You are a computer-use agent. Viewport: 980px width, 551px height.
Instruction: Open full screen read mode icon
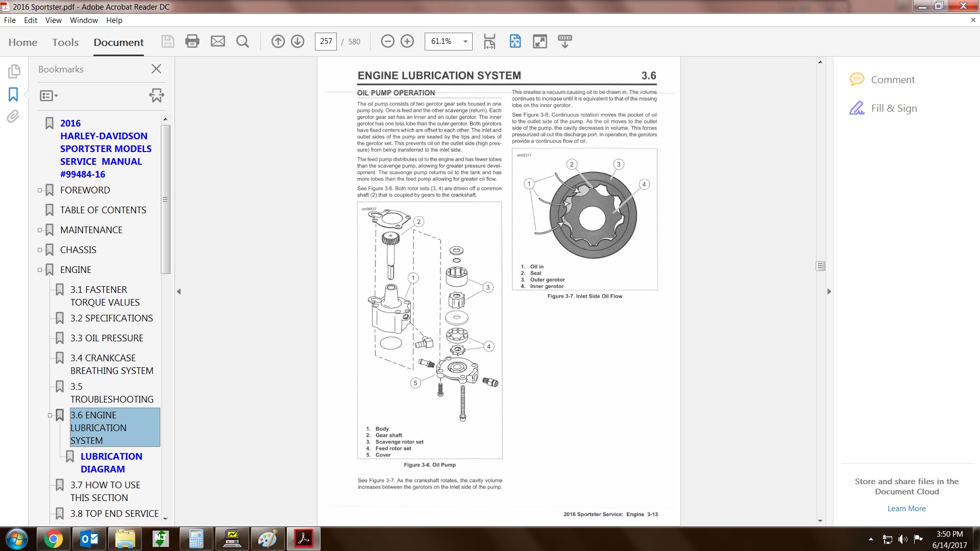(x=540, y=41)
